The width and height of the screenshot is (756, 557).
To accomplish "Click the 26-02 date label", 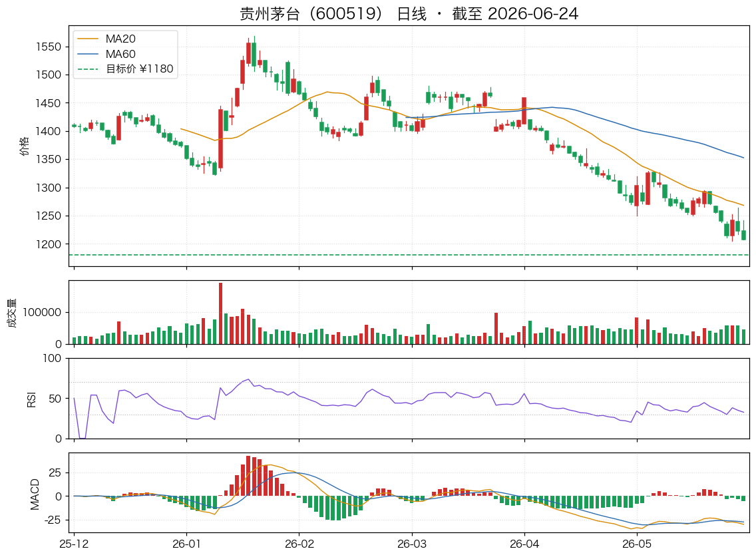I will (x=299, y=544).
